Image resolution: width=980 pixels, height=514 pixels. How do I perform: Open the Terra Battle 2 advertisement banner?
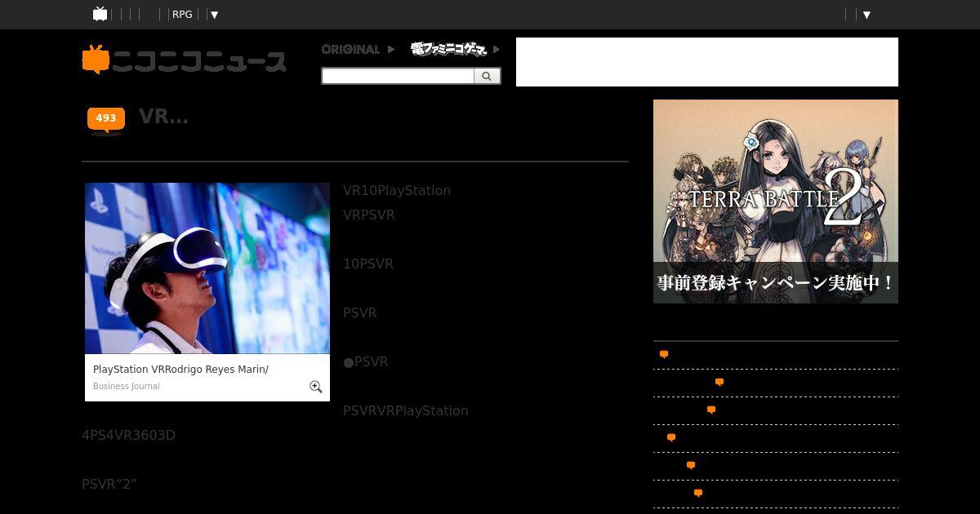[776, 202]
